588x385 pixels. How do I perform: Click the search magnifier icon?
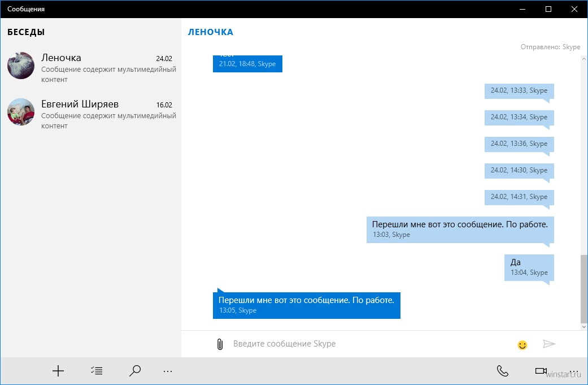pos(134,371)
